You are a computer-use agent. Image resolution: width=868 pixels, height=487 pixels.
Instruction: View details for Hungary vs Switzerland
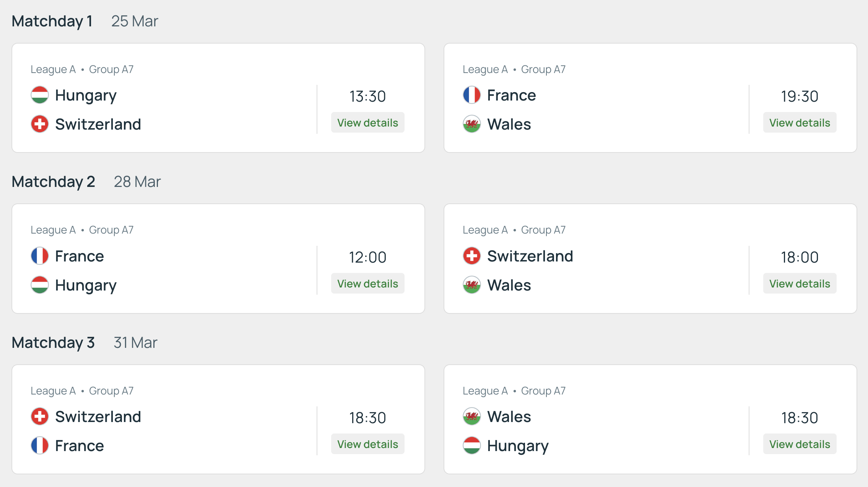pyautogui.click(x=367, y=123)
